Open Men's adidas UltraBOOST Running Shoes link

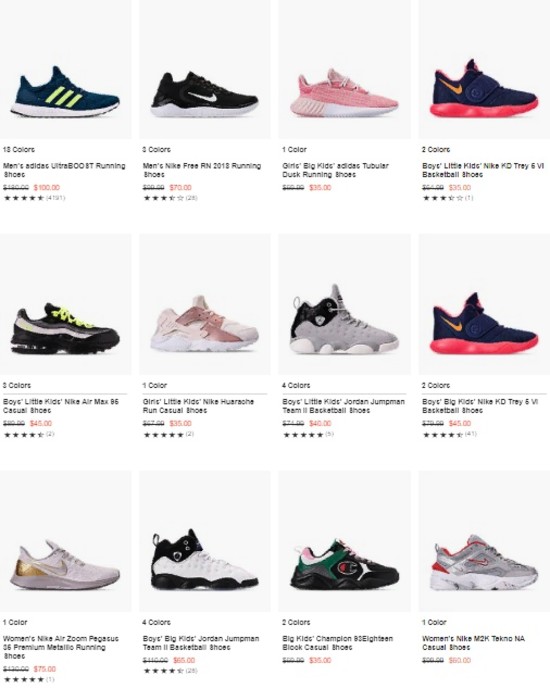(x=64, y=170)
